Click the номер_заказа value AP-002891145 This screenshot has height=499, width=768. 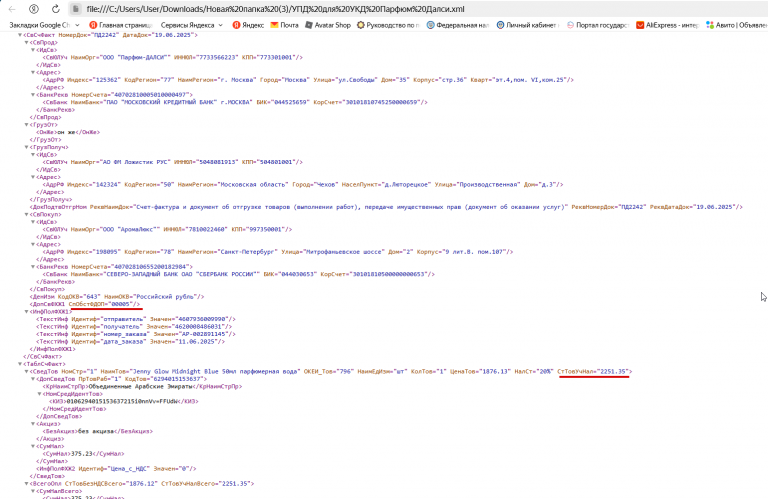pos(203,334)
